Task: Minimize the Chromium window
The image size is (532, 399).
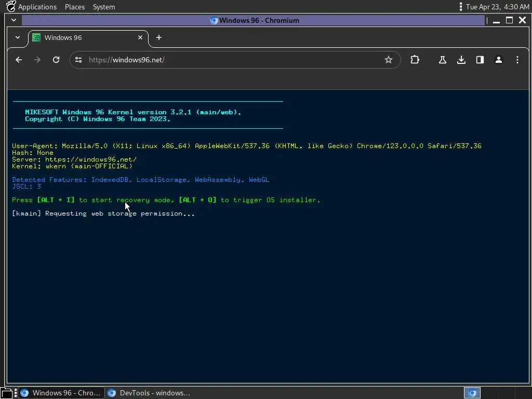Action: click(x=496, y=21)
